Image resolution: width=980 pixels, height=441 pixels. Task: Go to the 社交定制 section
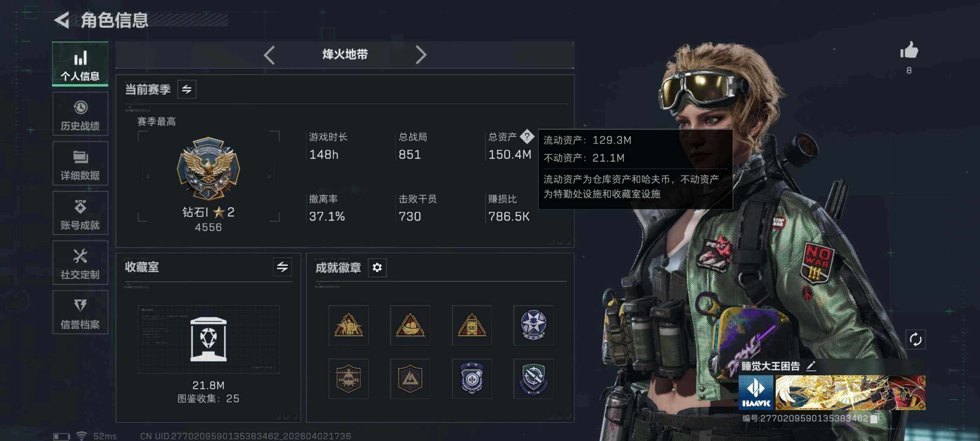pyautogui.click(x=80, y=262)
